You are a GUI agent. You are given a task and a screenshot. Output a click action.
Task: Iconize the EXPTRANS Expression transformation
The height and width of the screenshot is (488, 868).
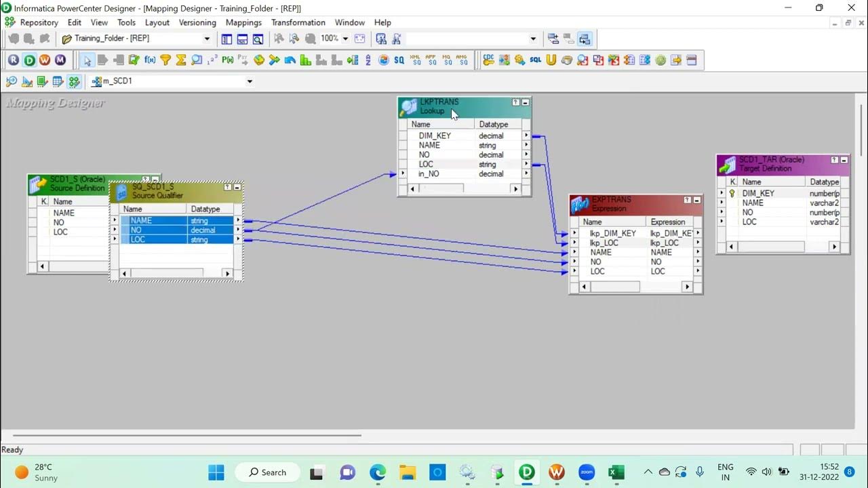coord(696,201)
